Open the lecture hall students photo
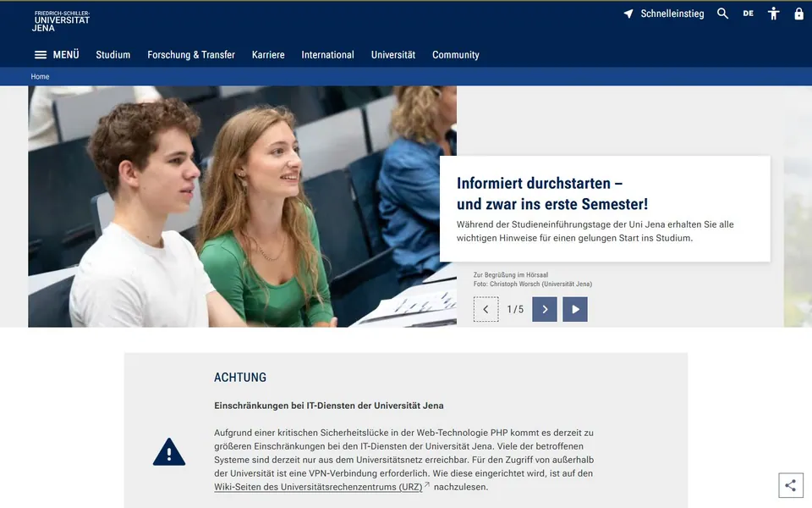Viewport: 812px width, 508px height. click(243, 207)
